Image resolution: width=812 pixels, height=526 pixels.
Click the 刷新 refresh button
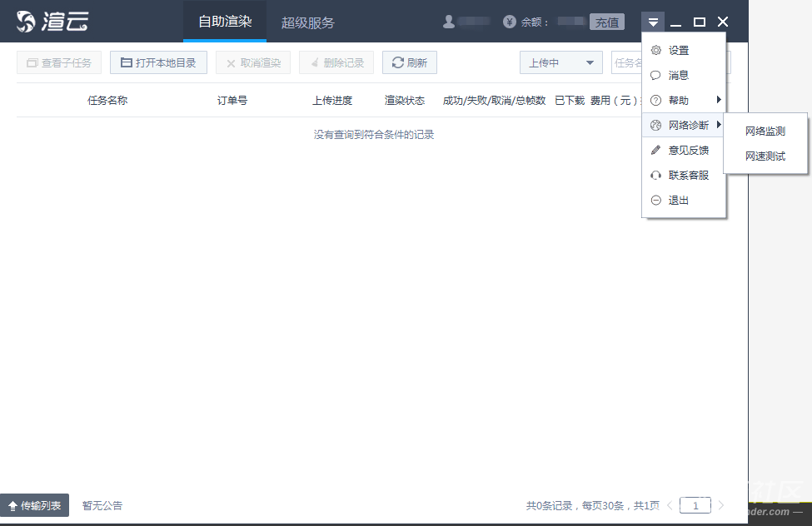click(x=409, y=63)
